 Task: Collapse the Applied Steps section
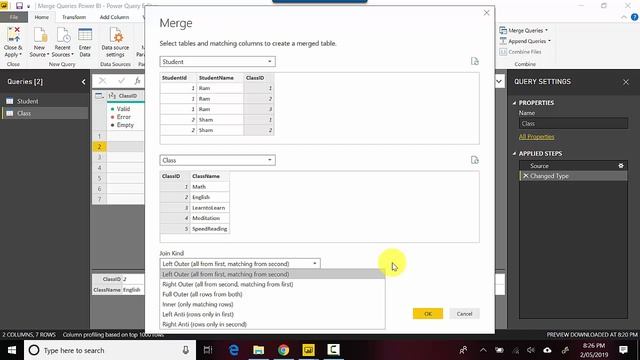514,153
